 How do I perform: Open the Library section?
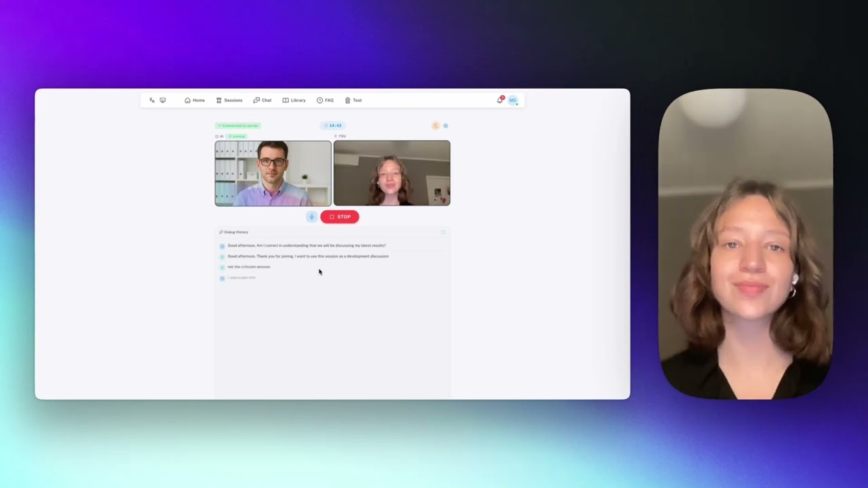pyautogui.click(x=294, y=100)
